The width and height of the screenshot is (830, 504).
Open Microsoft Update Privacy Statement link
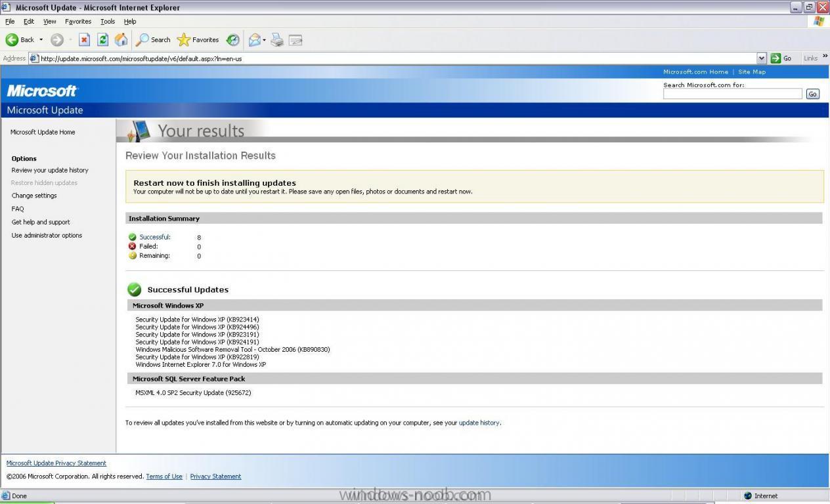[56, 463]
